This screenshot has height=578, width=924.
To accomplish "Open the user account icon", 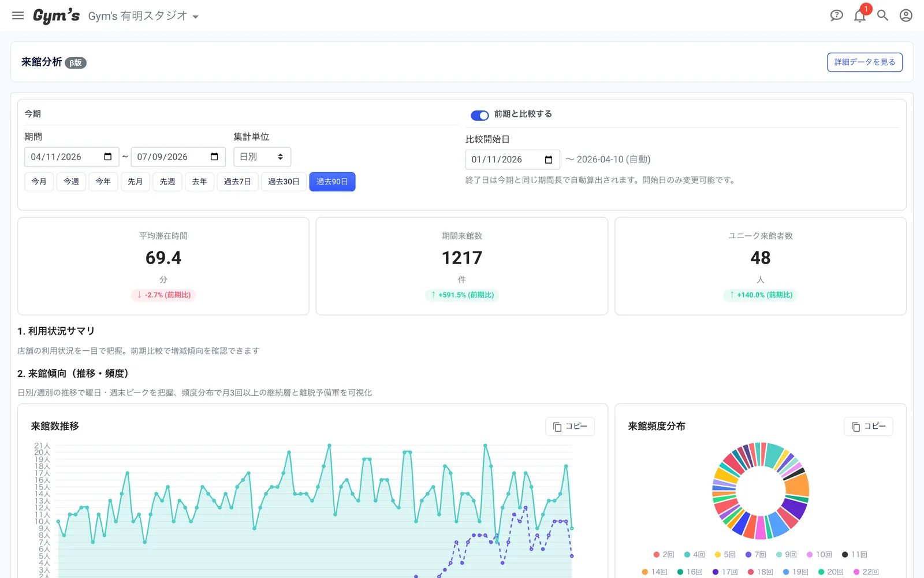I will tap(906, 16).
